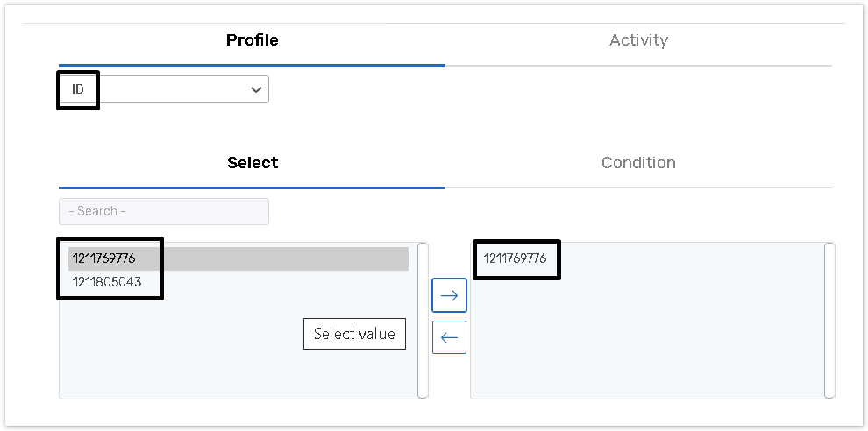Select 1211769776 in the available values list
Image resolution: width=868 pixels, height=431 pixels.
104,258
